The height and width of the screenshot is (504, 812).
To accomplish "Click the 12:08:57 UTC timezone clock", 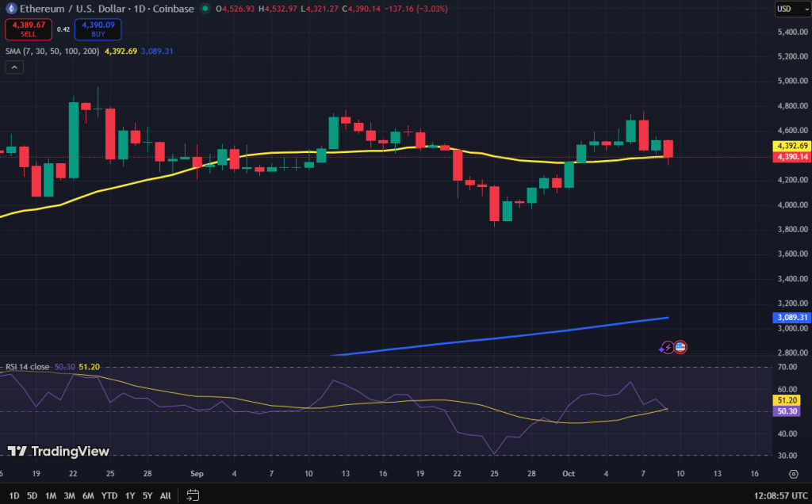I will (x=780, y=496).
